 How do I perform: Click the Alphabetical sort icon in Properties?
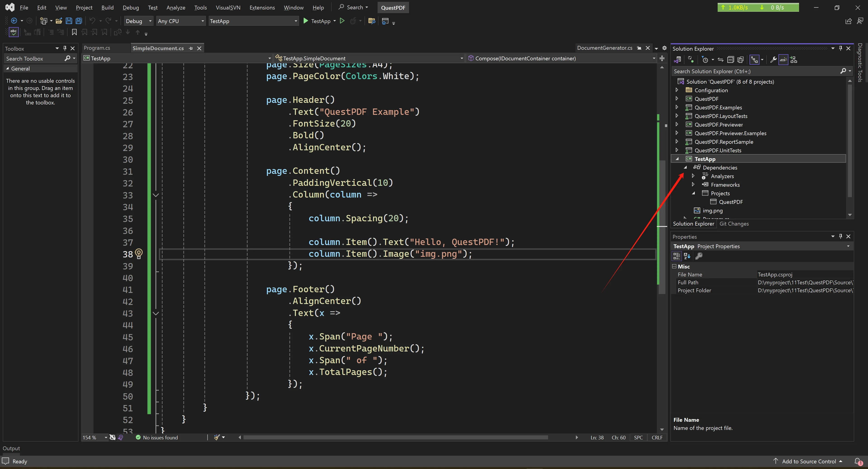(687, 256)
